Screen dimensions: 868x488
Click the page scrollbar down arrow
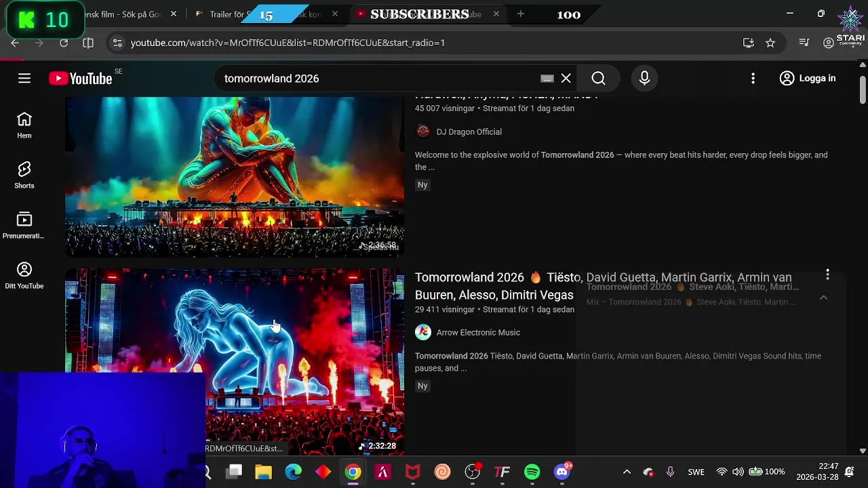pos(863,451)
